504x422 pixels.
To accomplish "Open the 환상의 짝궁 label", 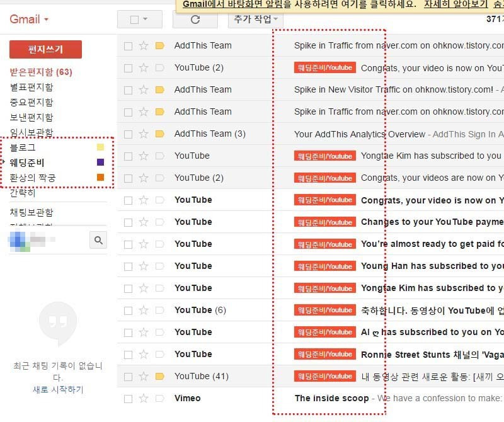I will click(x=33, y=178).
